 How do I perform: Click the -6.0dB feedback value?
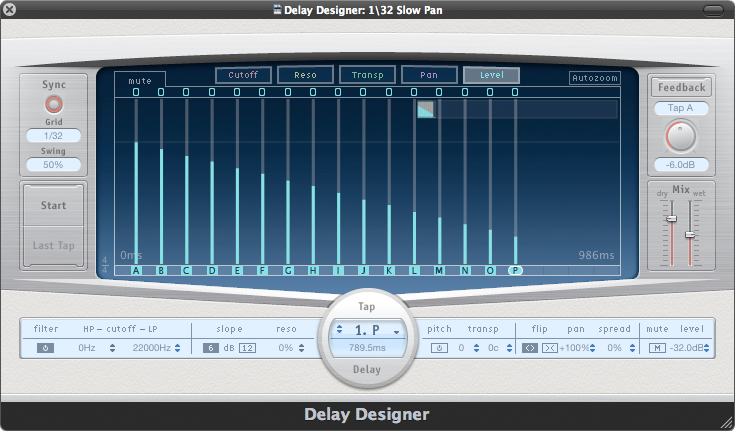681,165
